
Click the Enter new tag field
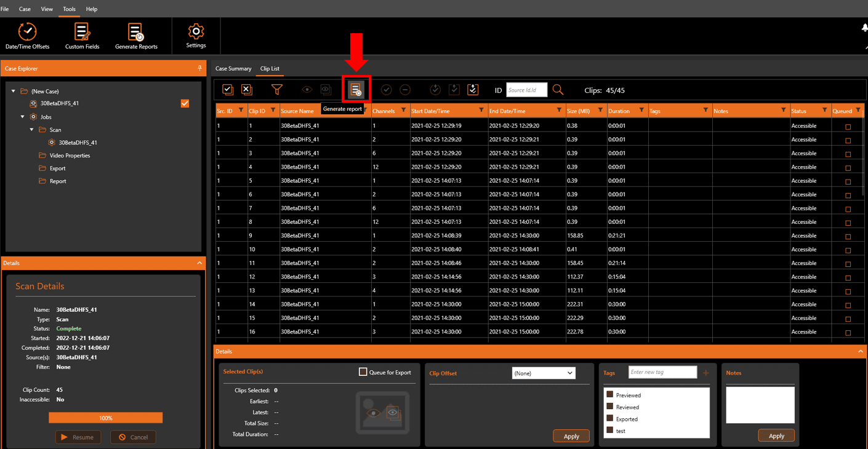point(662,372)
